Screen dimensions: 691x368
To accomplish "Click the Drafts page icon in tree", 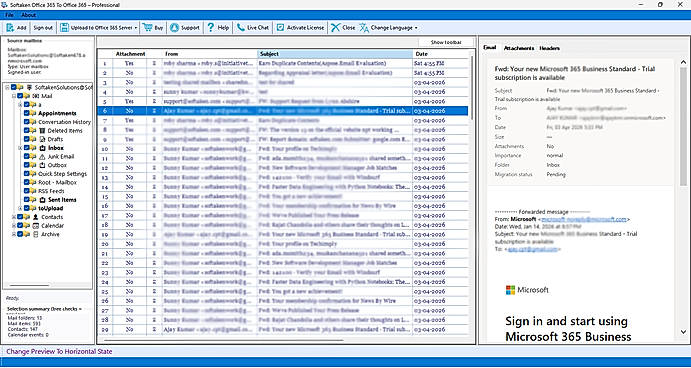I will [x=42, y=139].
